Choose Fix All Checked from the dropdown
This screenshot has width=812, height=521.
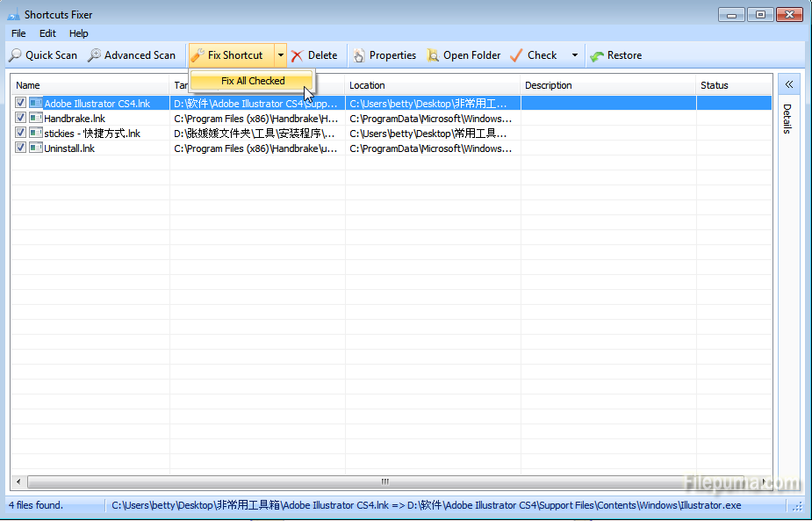coord(253,81)
